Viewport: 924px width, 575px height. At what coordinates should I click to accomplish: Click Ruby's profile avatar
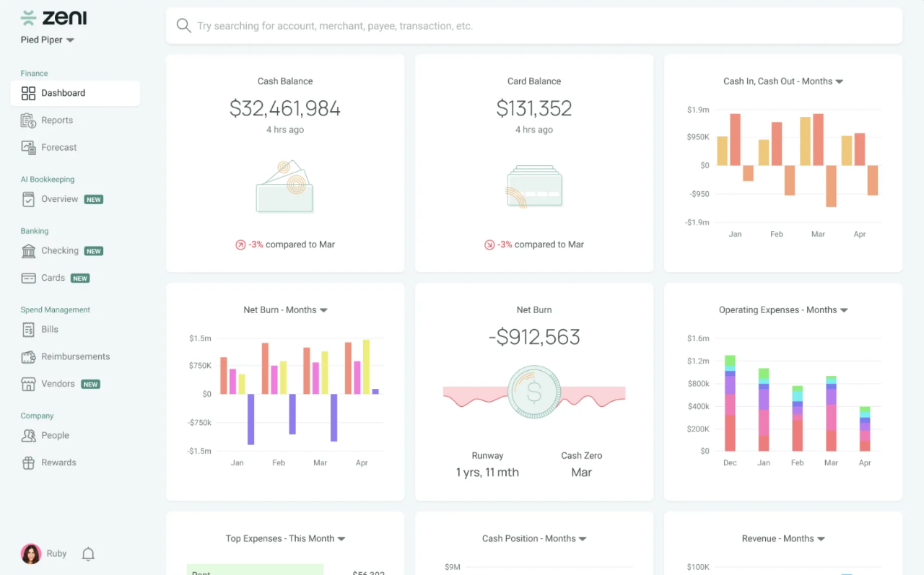pyautogui.click(x=31, y=554)
